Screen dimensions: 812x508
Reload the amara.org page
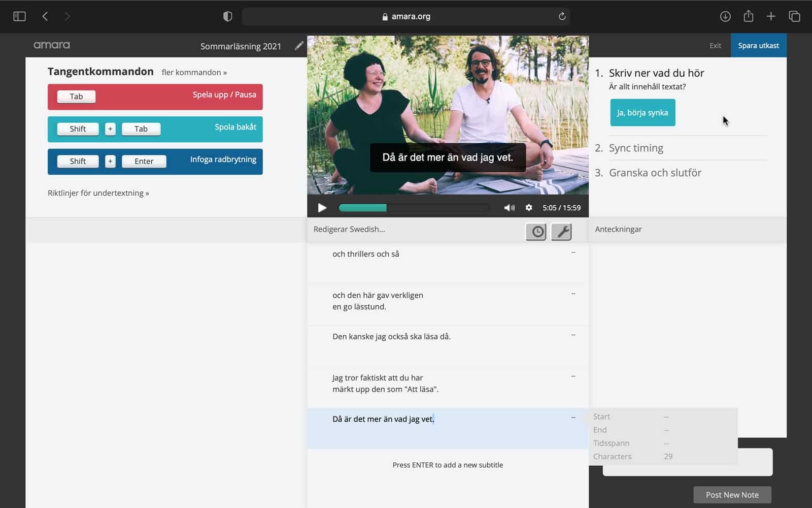[562, 16]
